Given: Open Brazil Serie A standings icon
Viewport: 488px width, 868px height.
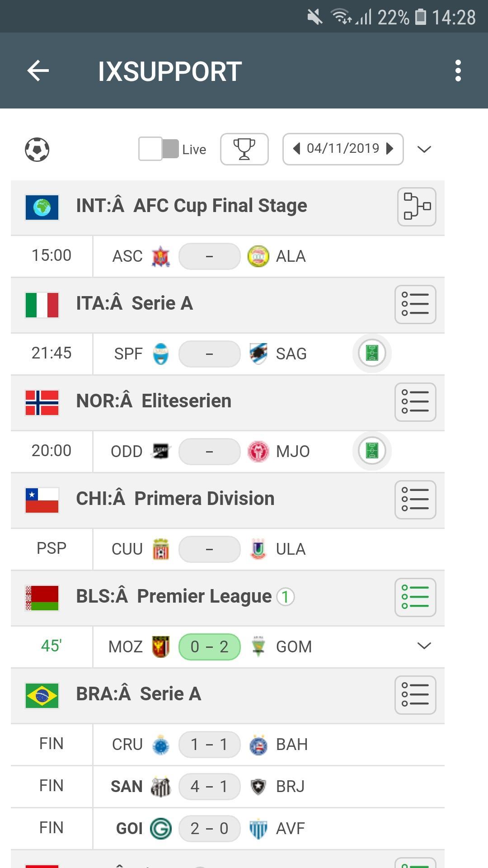Looking at the screenshot, I should (x=415, y=695).
